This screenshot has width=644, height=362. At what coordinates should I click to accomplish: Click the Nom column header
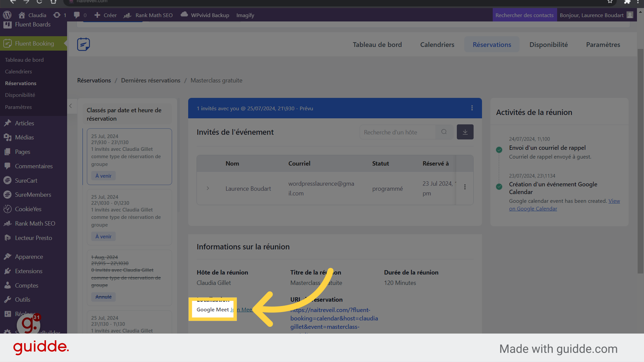coord(232,164)
